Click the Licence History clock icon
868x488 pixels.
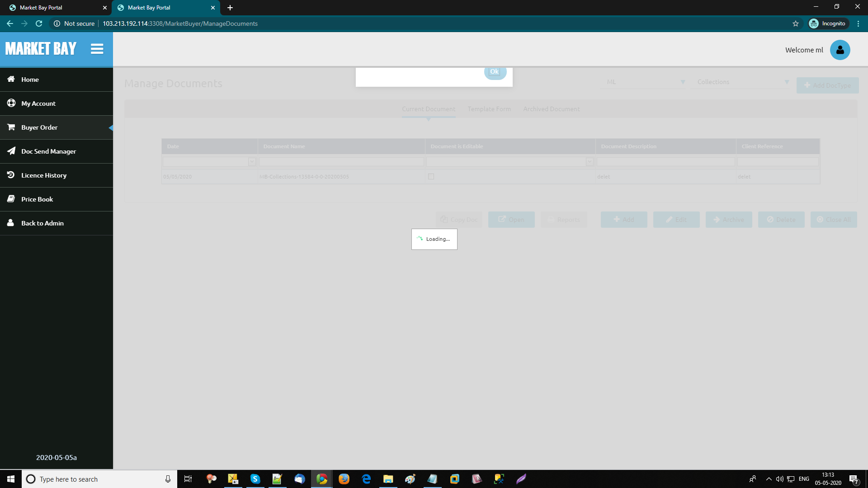click(11, 175)
